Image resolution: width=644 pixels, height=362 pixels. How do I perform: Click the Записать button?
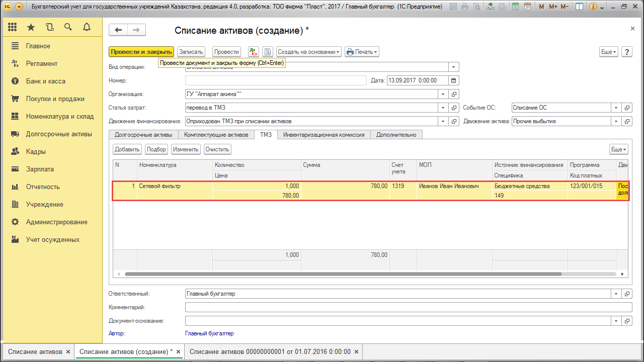coord(191,52)
